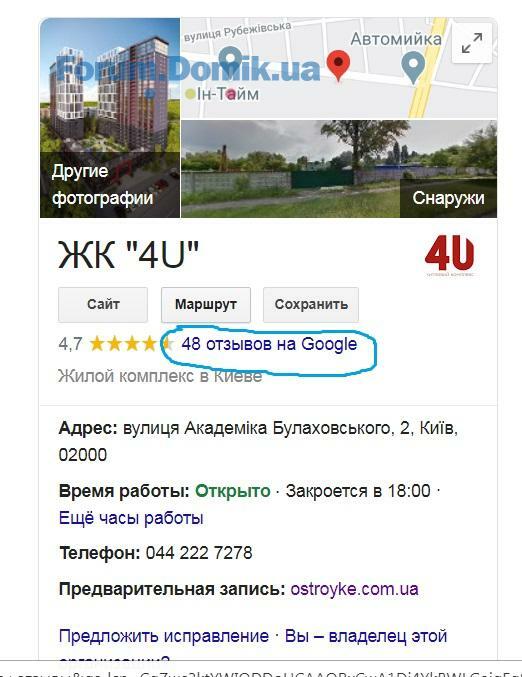Click Предложить исправление link
The image size is (522, 677).
click(164, 636)
